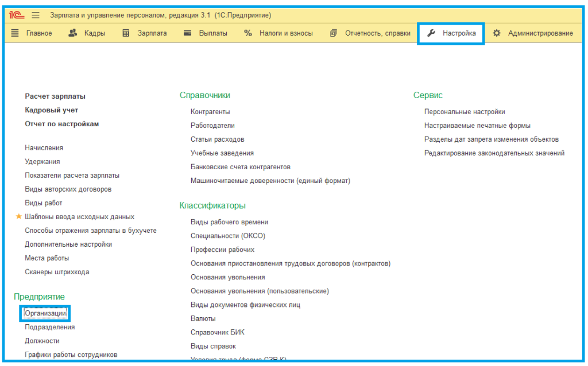Viewport: 588px width, 366px height.
Task: Click the favorite star next to Шаблоны ввода
Action: 18,217
